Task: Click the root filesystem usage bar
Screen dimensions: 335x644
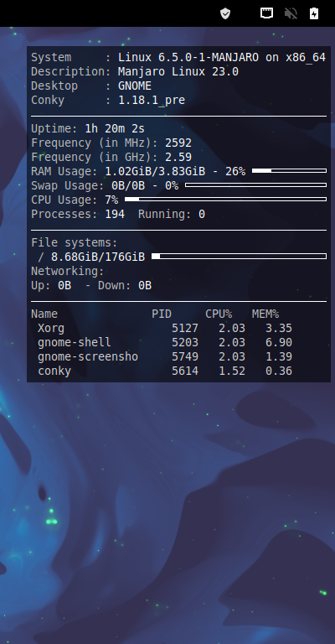Action: point(239,257)
